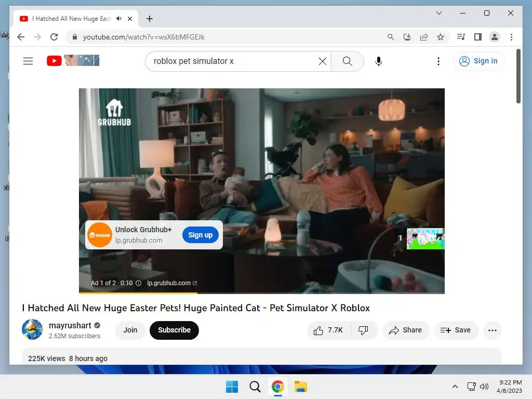The height and width of the screenshot is (399, 532).
Task: Open lp.grubhub.com link at bottom of player
Action: click(171, 283)
